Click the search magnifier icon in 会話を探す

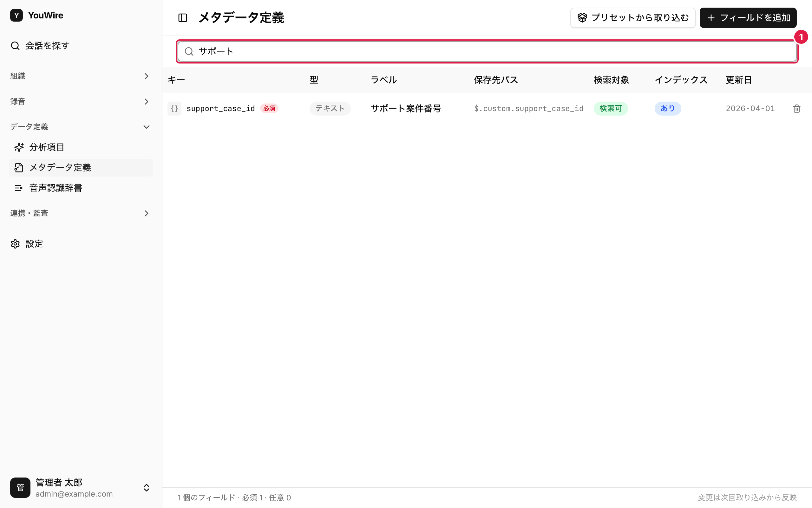[x=15, y=46]
